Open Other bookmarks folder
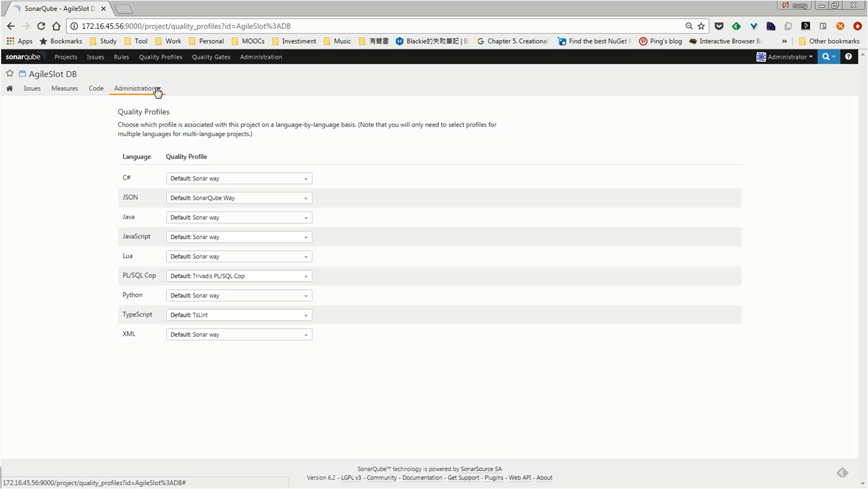 [x=828, y=41]
